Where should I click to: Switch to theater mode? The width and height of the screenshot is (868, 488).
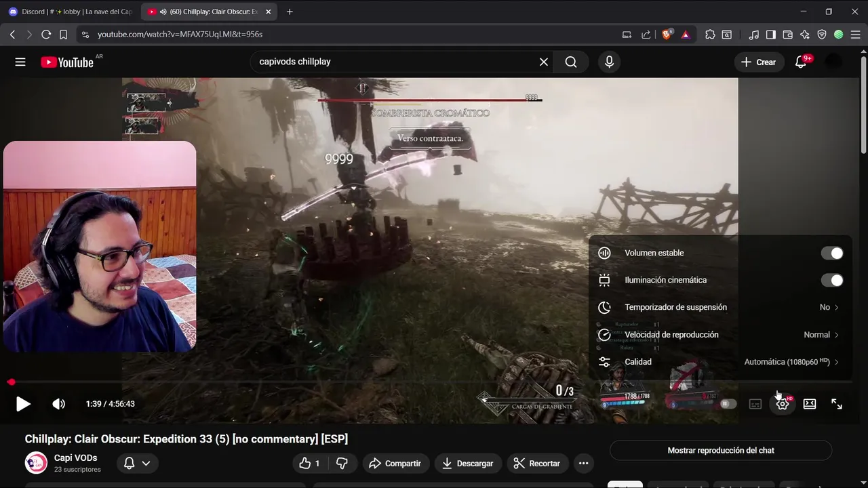point(810,404)
